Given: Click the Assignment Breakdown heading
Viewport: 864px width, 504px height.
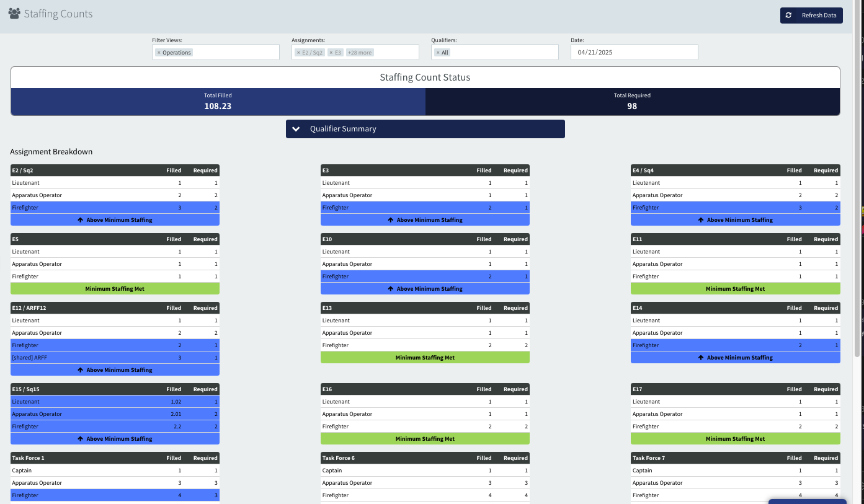Looking at the screenshot, I should [51, 152].
